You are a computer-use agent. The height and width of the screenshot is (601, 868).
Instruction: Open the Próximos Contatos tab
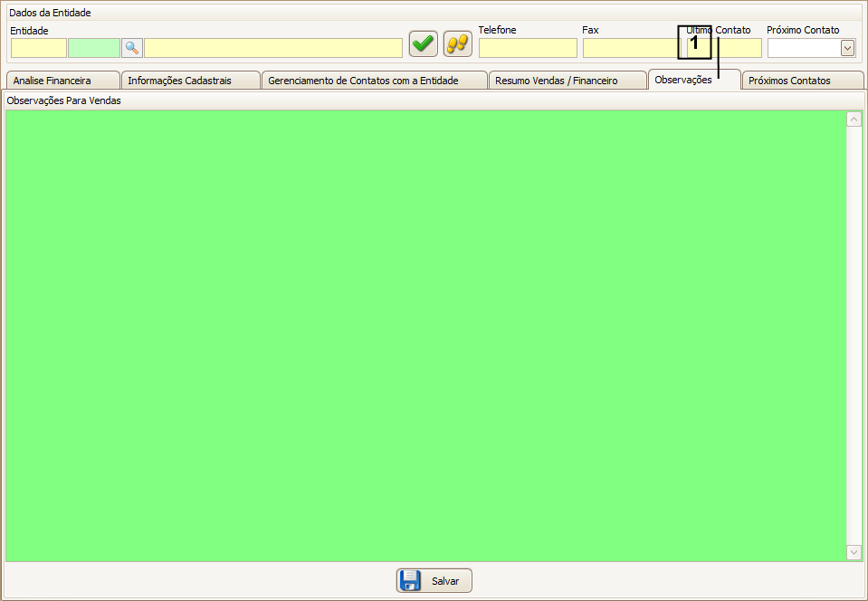[x=801, y=81]
